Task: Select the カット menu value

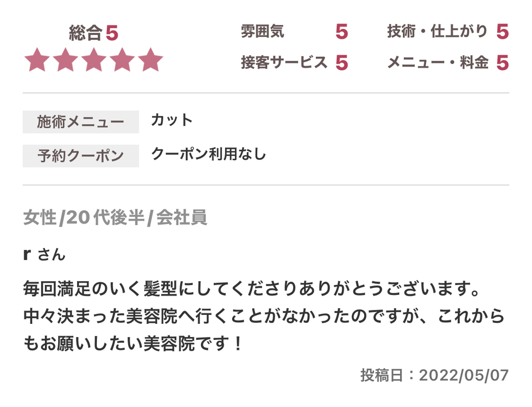Action: [x=172, y=120]
